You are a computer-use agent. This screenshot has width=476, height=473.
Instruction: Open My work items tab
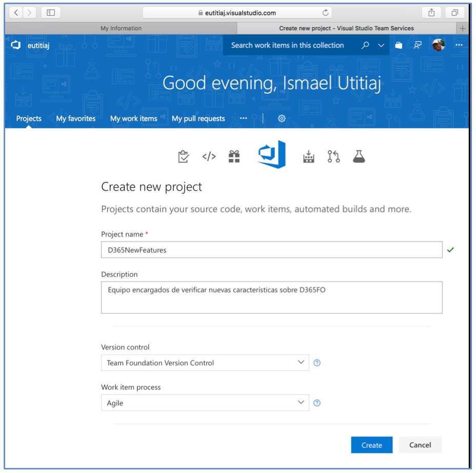point(133,119)
